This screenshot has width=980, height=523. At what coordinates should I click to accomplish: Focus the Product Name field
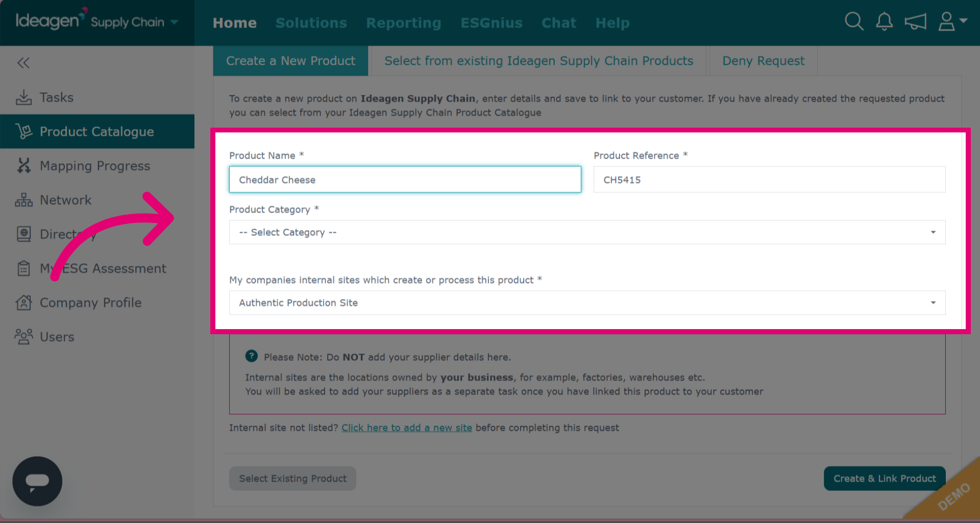tap(405, 180)
